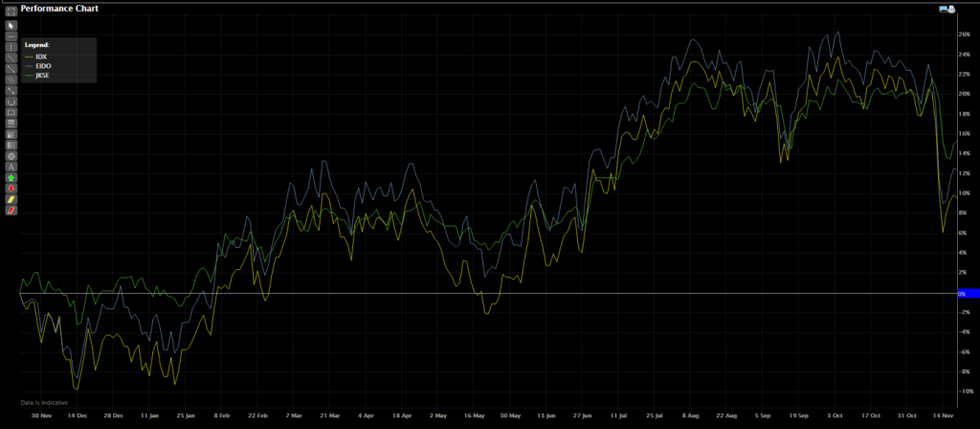Choose the rectangle shape drawing tool

coord(11,112)
